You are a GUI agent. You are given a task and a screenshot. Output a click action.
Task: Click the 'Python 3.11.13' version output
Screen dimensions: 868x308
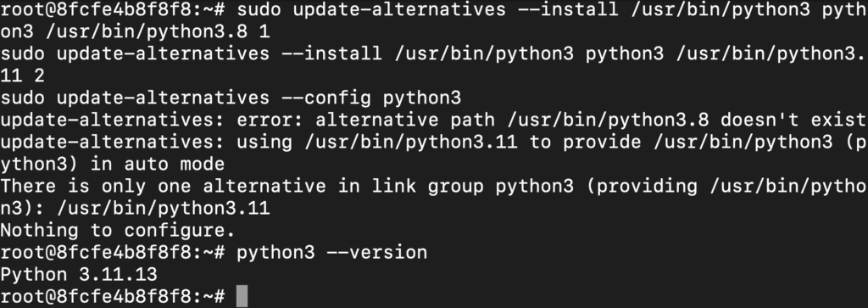point(79,274)
